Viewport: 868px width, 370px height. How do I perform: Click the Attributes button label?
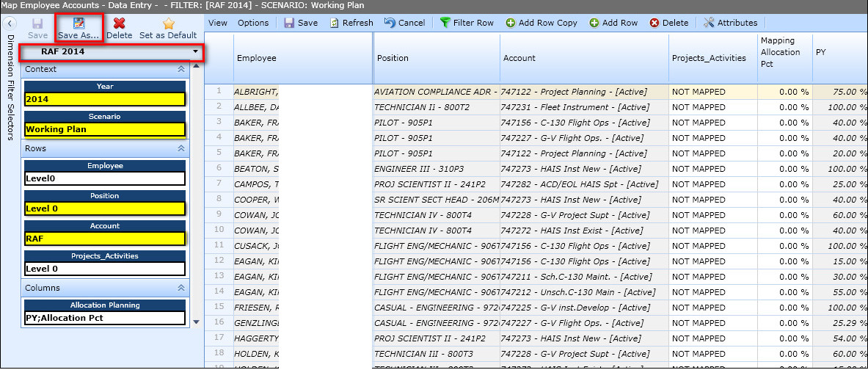737,23
